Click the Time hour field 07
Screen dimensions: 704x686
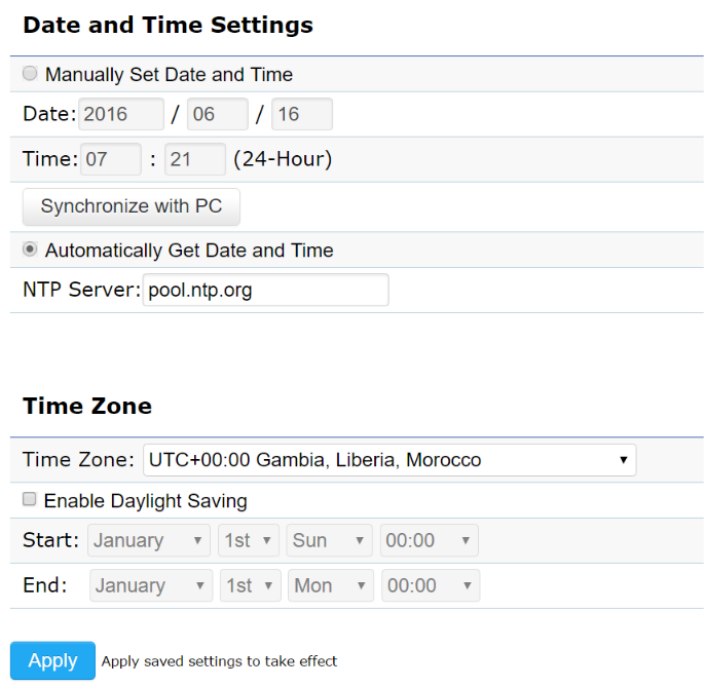coord(110,159)
